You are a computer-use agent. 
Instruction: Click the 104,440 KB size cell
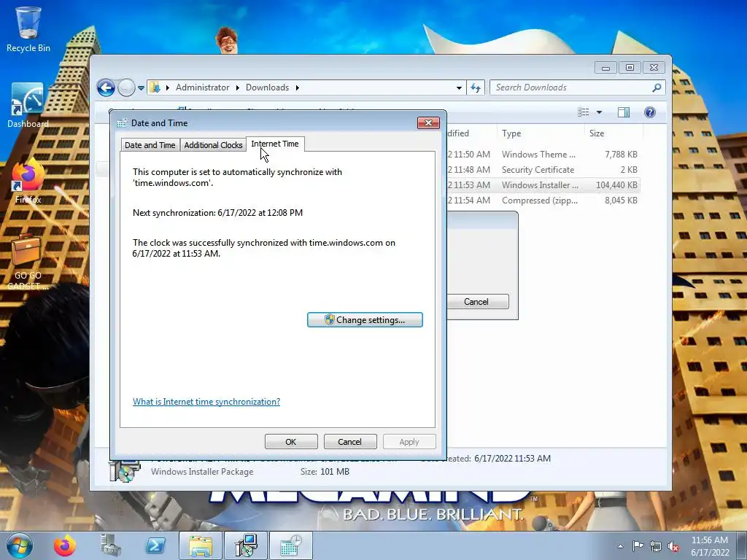pyautogui.click(x=616, y=184)
